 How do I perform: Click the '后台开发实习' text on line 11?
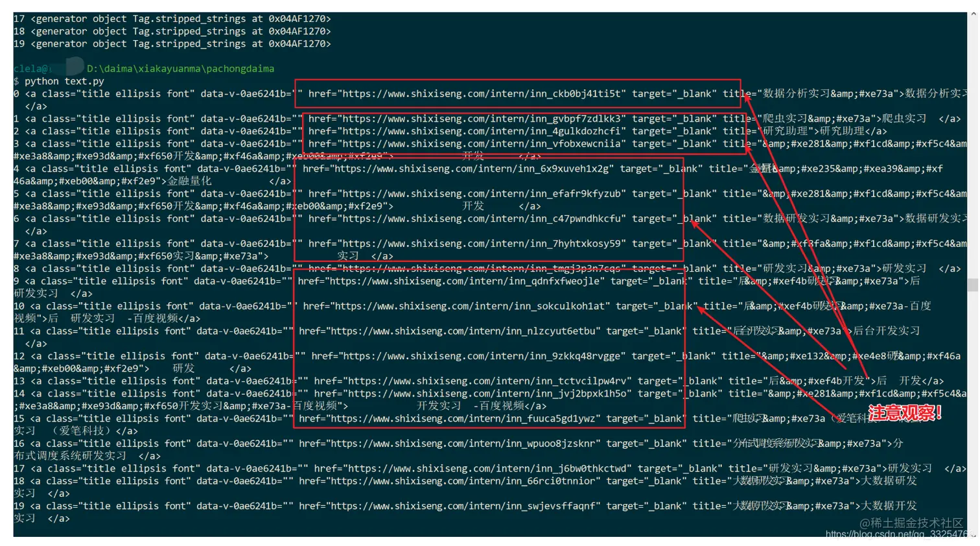[886, 331]
